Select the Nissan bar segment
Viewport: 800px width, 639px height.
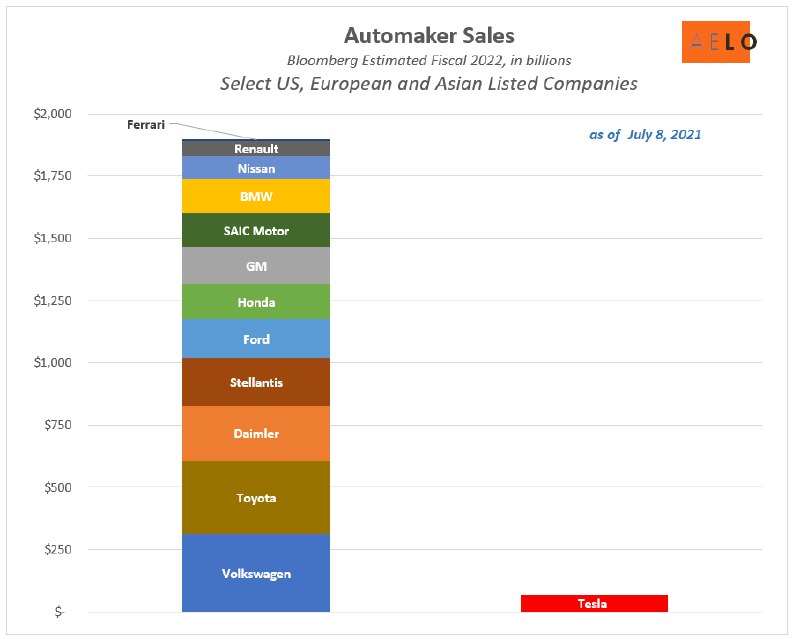click(256, 168)
